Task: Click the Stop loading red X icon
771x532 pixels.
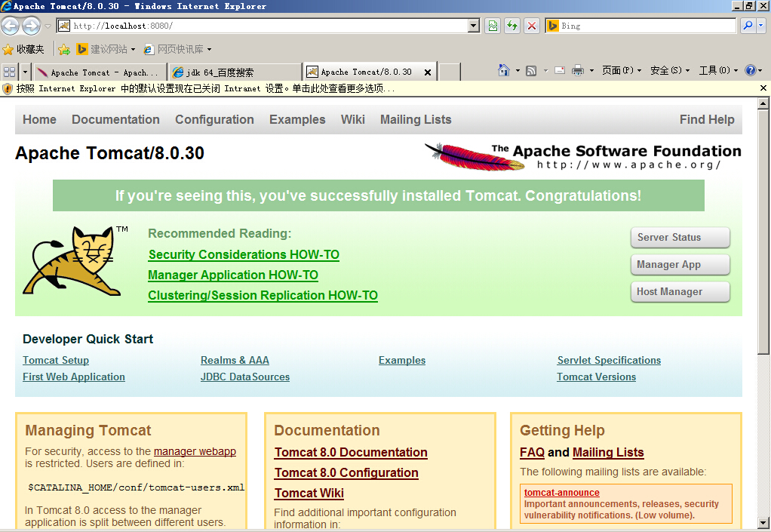Action: (532, 26)
